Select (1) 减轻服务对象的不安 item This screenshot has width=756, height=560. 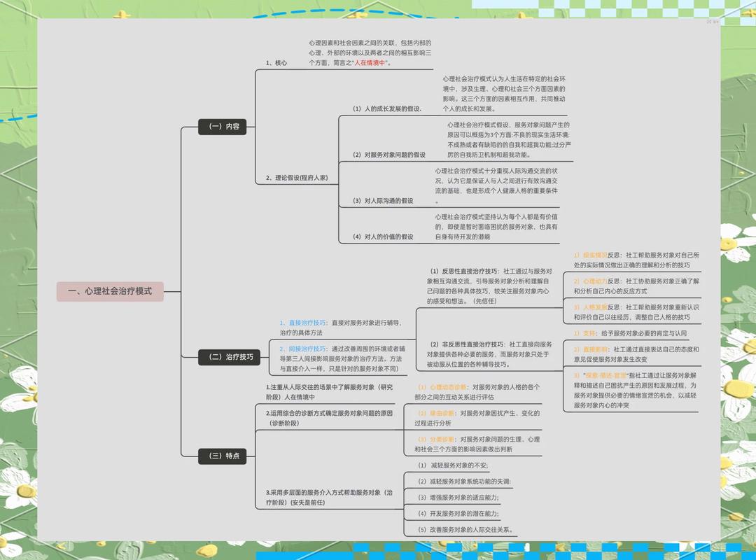tap(453, 465)
